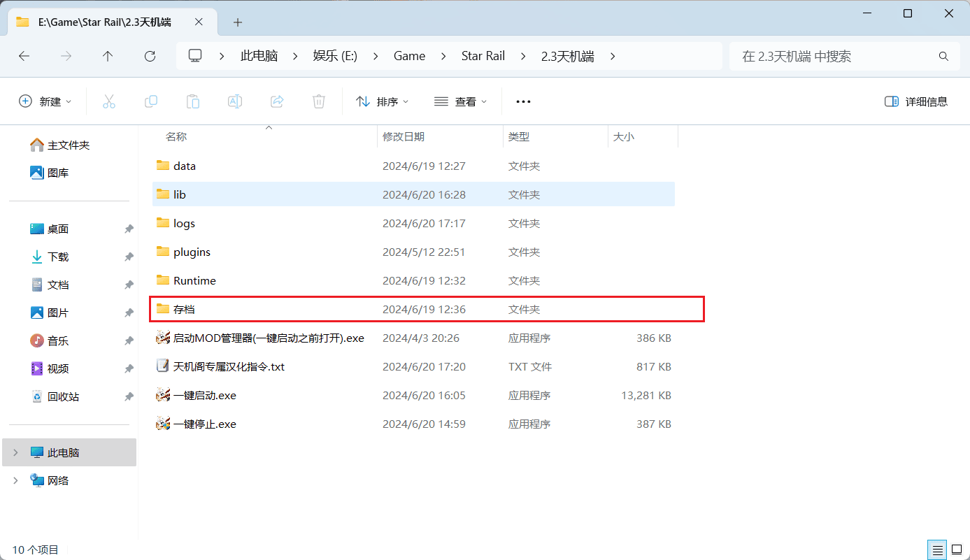Screen dimensions: 970x560
Task: Click the Copy icon in toolbar
Action: tap(151, 101)
